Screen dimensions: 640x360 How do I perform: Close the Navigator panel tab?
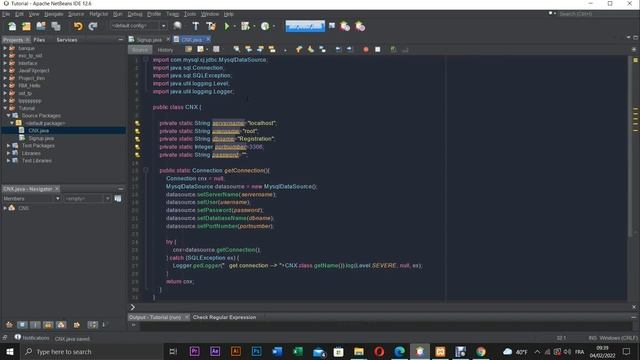coord(57,189)
